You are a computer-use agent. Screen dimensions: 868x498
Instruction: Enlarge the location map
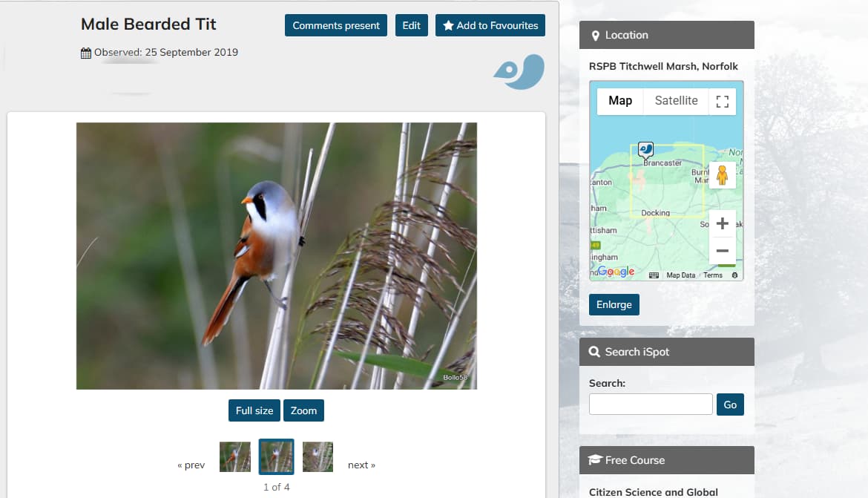pos(614,305)
